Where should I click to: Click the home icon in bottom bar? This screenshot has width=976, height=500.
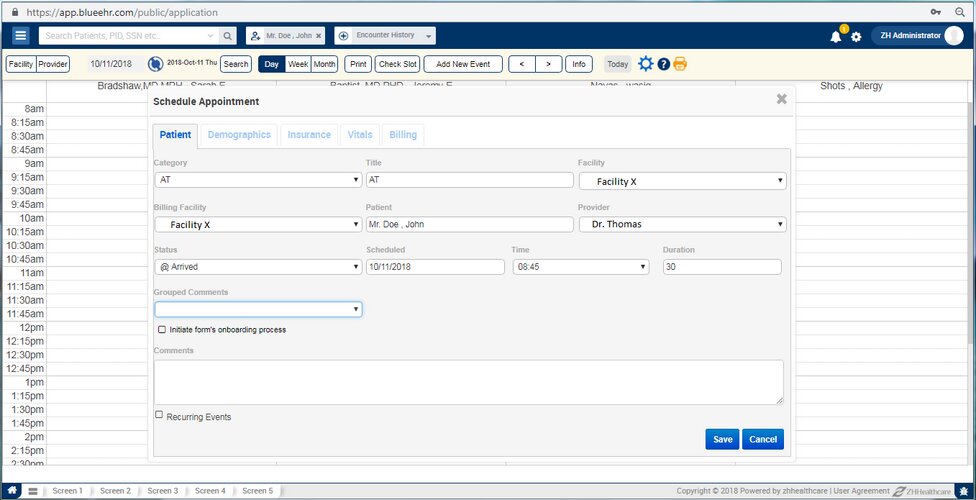pos(14,491)
